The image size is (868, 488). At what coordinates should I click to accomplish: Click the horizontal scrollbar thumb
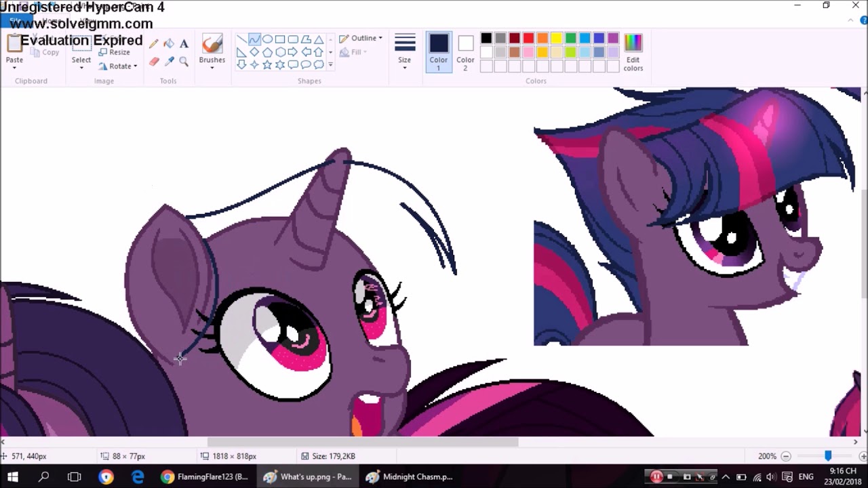[x=363, y=442]
